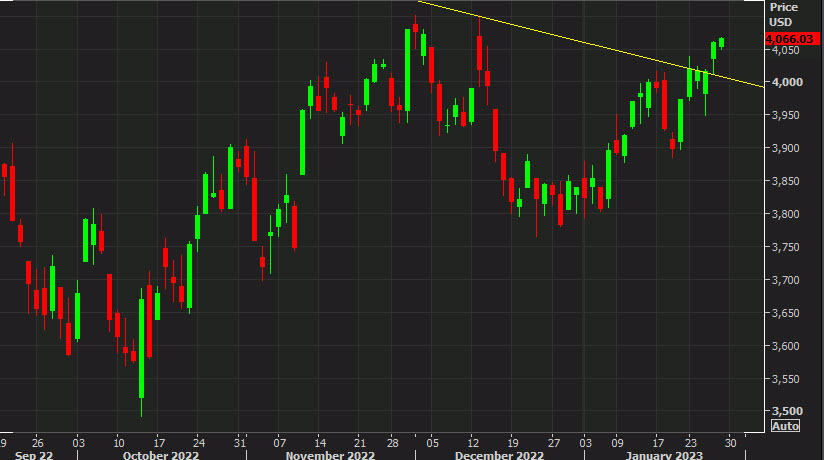The width and height of the screenshot is (824, 460).
Task: Select the latest green candle at far right
Action: [722, 41]
